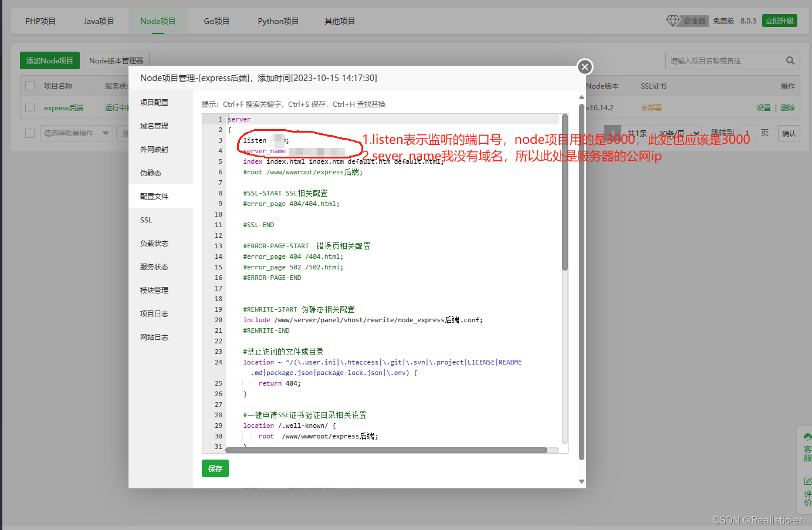This screenshot has height=530, width=812.
Task: Click the dialog scrollbar up arrow
Action: tap(581, 97)
